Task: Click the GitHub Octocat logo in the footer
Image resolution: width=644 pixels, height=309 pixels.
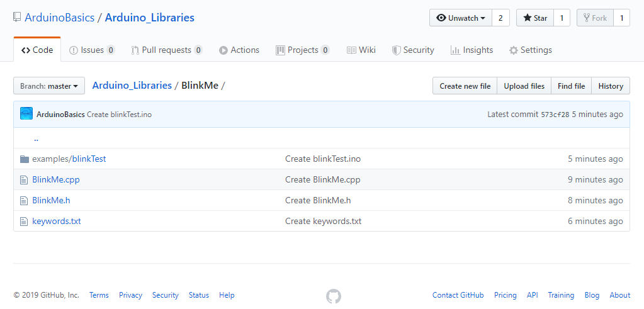Action: [x=334, y=296]
